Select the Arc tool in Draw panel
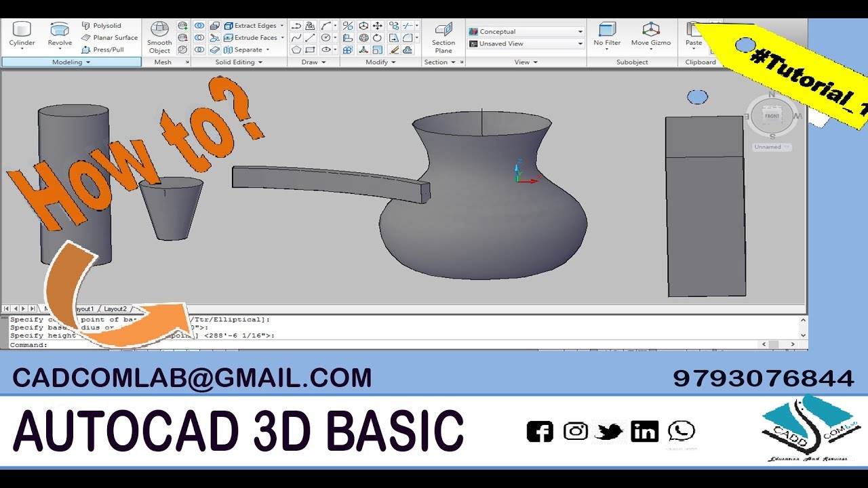Screen dimensions: 868x488 [325, 26]
